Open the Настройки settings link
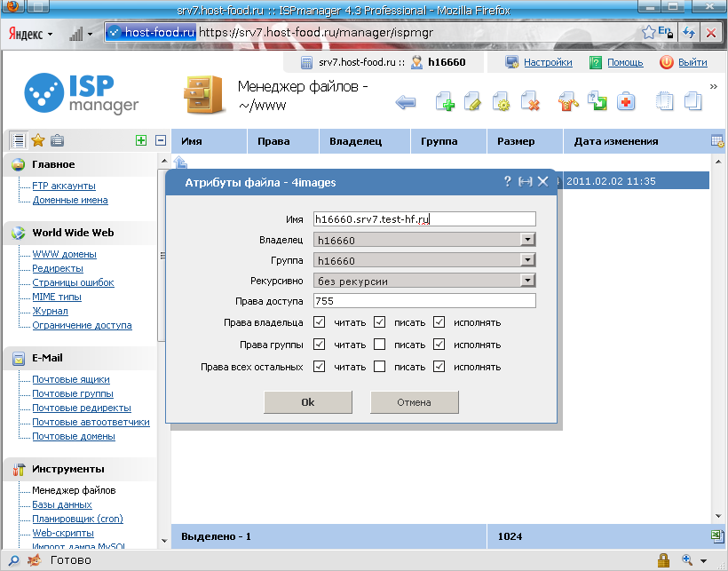Viewport: 728px width, 571px height. [x=548, y=62]
